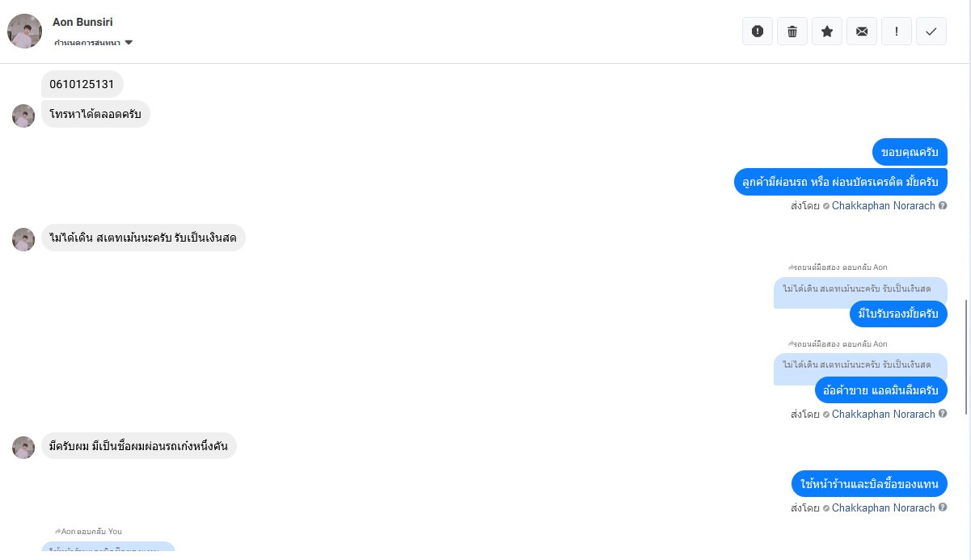Open Chakkaphan Norarach link below credit card question
Screen dimensions: 971x560
(883, 206)
